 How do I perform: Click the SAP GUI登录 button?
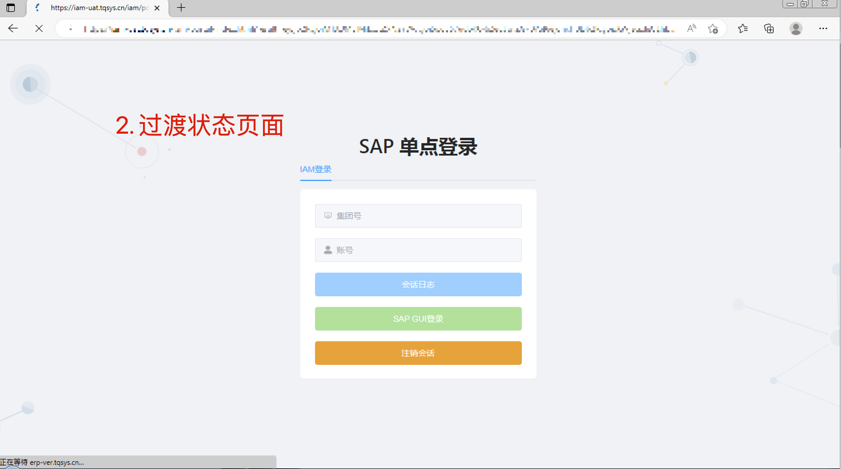point(418,319)
